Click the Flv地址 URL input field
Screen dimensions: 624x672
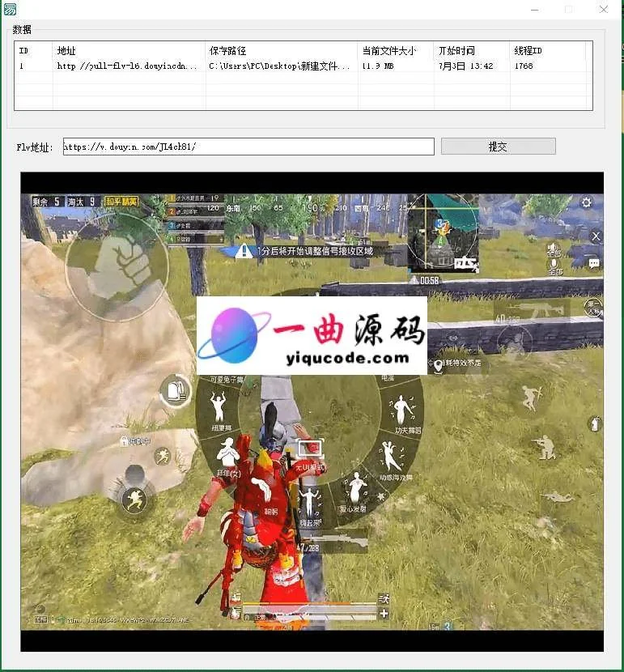[248, 147]
